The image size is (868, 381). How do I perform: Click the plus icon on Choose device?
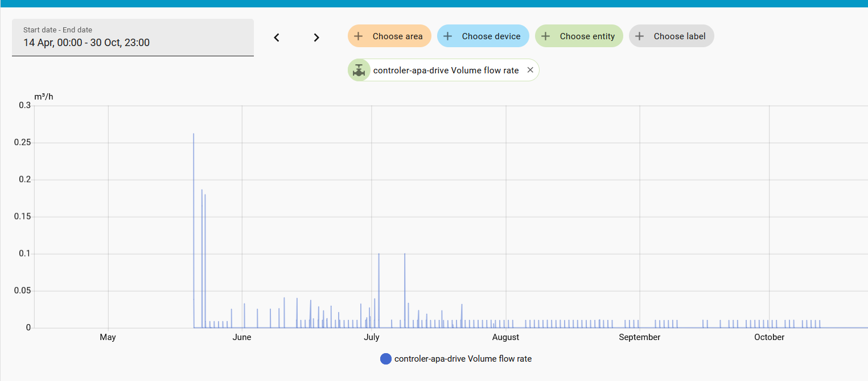pos(448,36)
